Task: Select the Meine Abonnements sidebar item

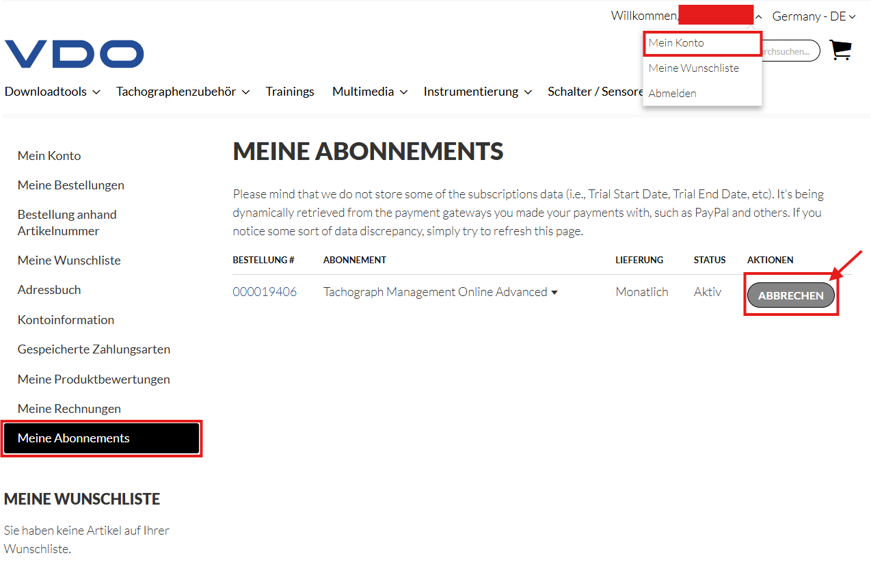Action: pyautogui.click(x=102, y=438)
